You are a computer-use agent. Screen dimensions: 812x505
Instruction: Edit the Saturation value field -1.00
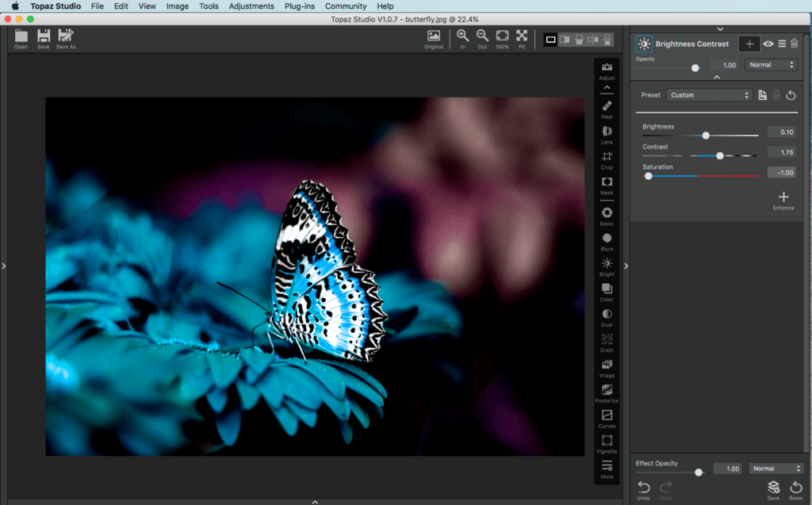(x=783, y=173)
